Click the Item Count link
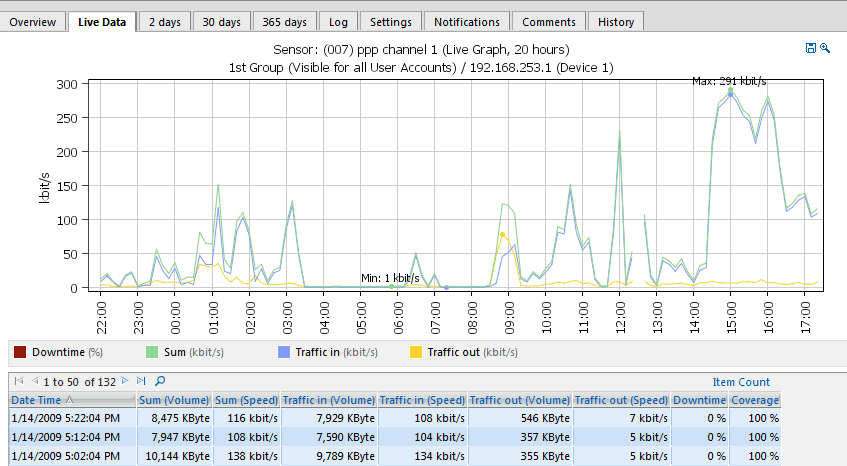847x466 pixels. [741, 382]
